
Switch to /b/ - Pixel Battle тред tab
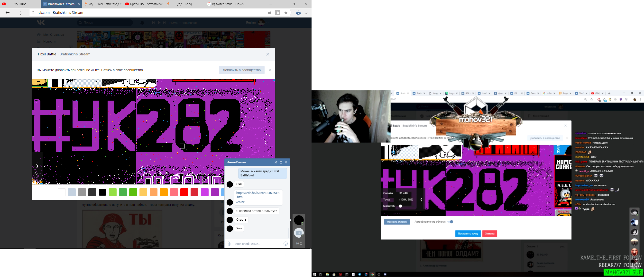click(x=102, y=4)
